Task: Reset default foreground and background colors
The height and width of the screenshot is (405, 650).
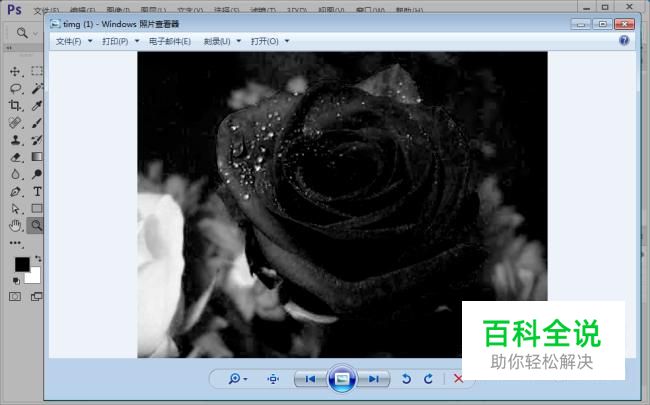Action: [x=16, y=281]
